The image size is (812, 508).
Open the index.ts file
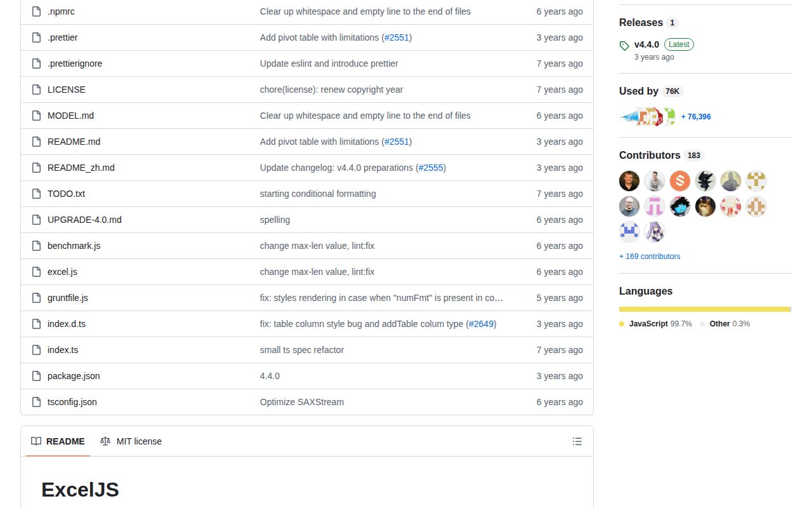point(63,350)
